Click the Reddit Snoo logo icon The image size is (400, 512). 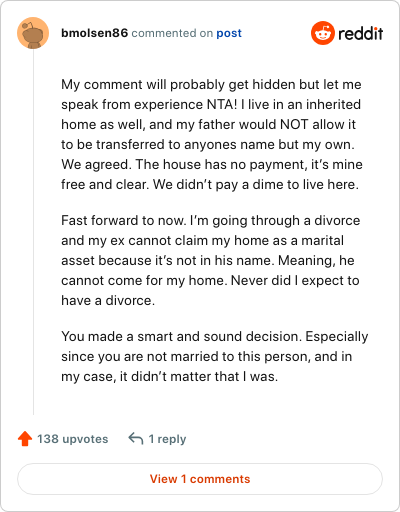click(323, 33)
